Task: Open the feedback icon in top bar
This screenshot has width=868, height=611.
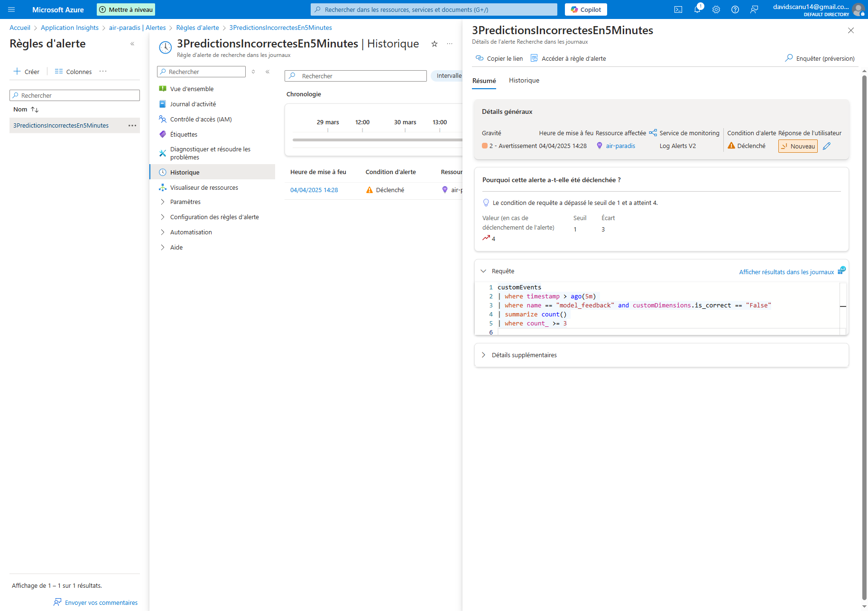Action: coord(754,9)
